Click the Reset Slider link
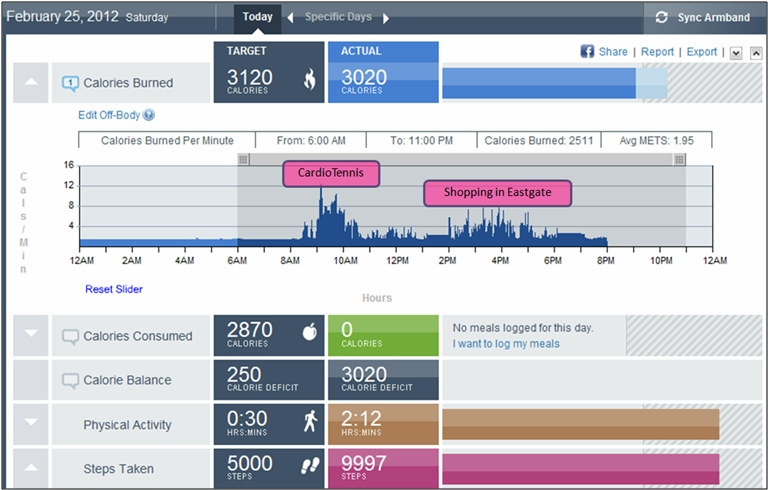Image resolution: width=768 pixels, height=490 pixels. [114, 289]
